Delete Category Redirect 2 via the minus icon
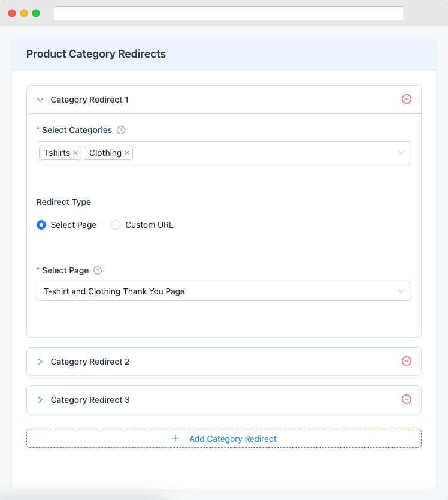The image size is (448, 500). tap(407, 361)
